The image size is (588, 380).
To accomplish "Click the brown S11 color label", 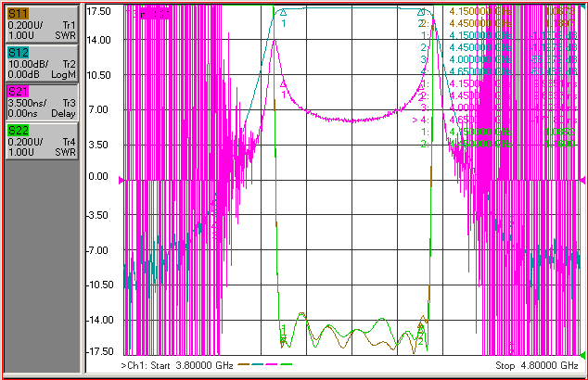I will pyautogui.click(x=18, y=14).
